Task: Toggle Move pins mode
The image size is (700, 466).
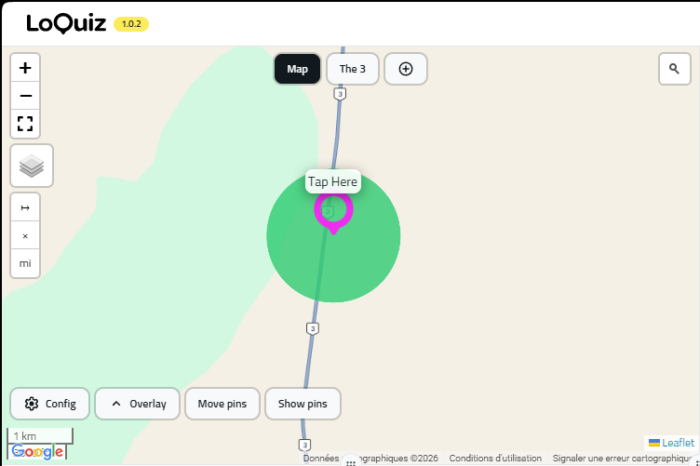Action: coord(222,404)
